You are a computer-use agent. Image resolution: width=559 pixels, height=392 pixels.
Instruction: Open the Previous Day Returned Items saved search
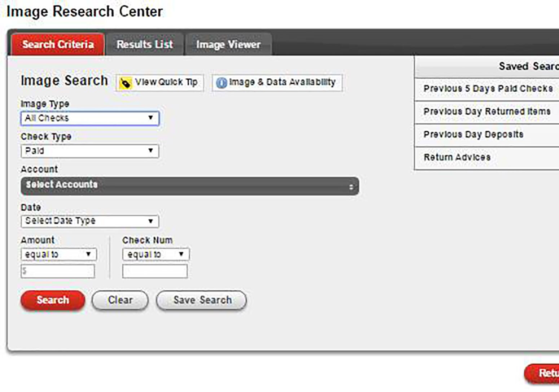point(487,111)
